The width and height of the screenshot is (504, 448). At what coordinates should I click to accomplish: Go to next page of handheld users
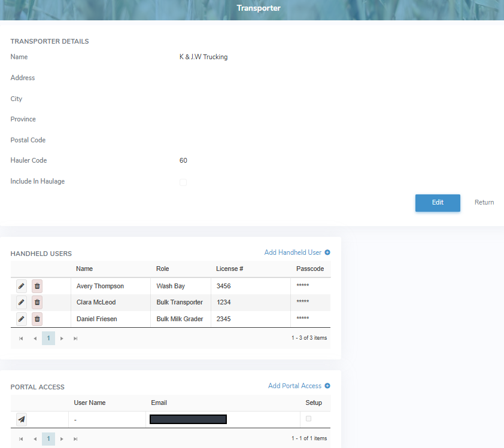click(62, 339)
